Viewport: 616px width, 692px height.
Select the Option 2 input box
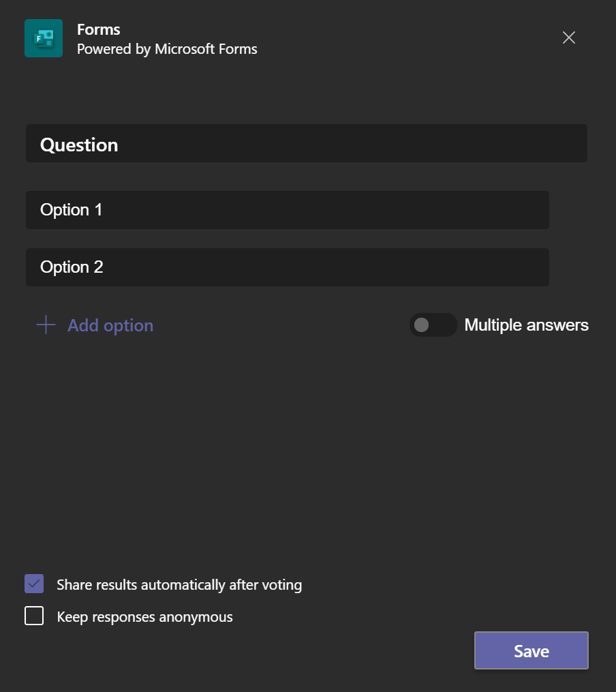[x=287, y=267]
